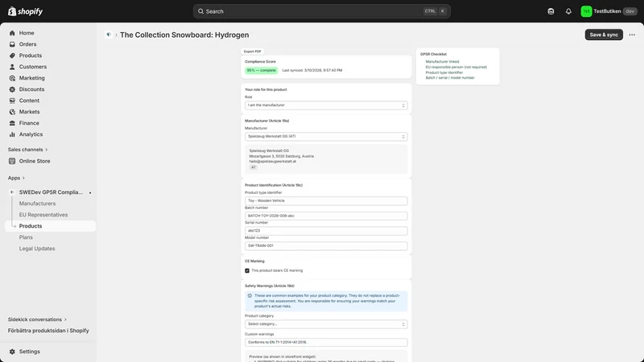Select Products under SWEDev GPSR app
This screenshot has height=362, width=644.
click(x=50, y=226)
